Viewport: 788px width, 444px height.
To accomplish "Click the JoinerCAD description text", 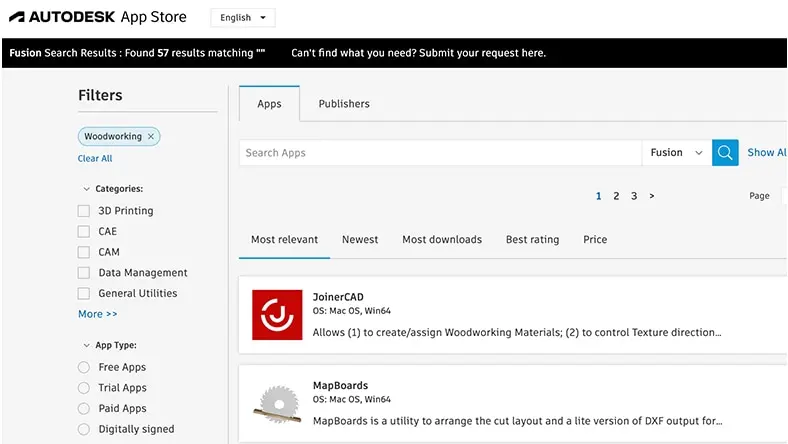I will point(517,332).
